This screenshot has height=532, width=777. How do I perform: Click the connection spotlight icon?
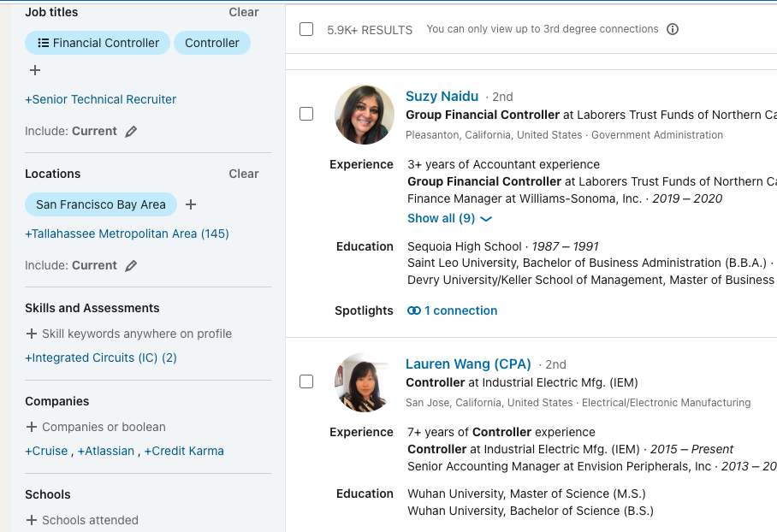[414, 310]
